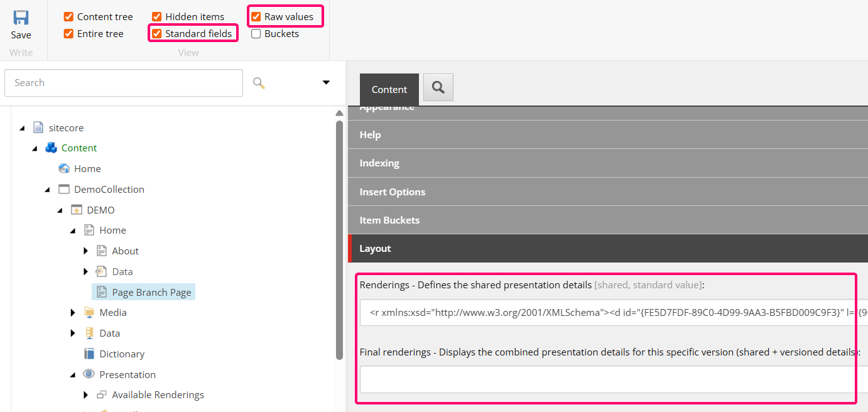Uncheck the Raw values checkbox
868x412 pixels.
pos(256,17)
